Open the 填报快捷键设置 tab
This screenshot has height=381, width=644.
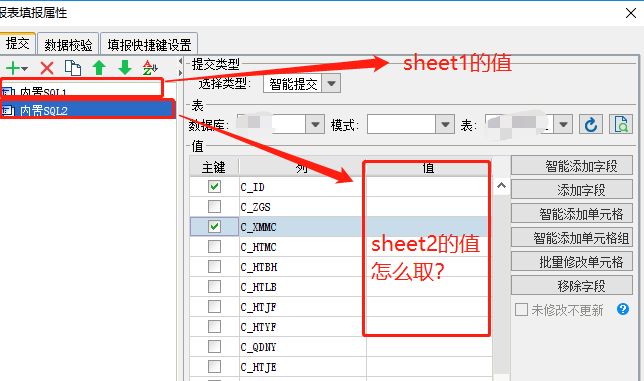(x=149, y=44)
